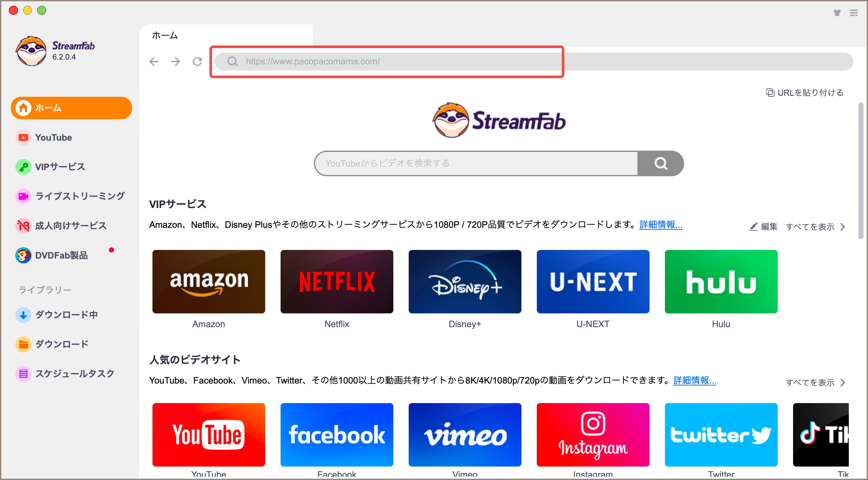This screenshot has width=868, height=480.
Task: Open the skin shirt icon in the title bar
Action: [837, 13]
